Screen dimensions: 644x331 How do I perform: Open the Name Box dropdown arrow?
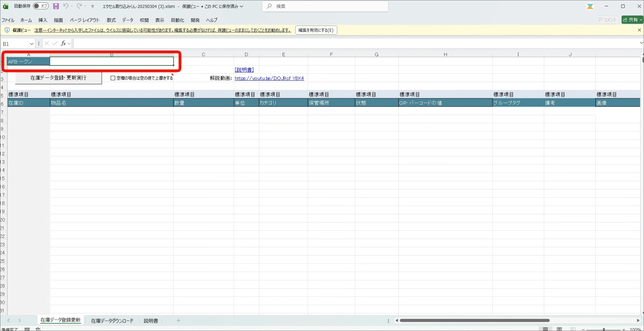pyautogui.click(x=31, y=44)
